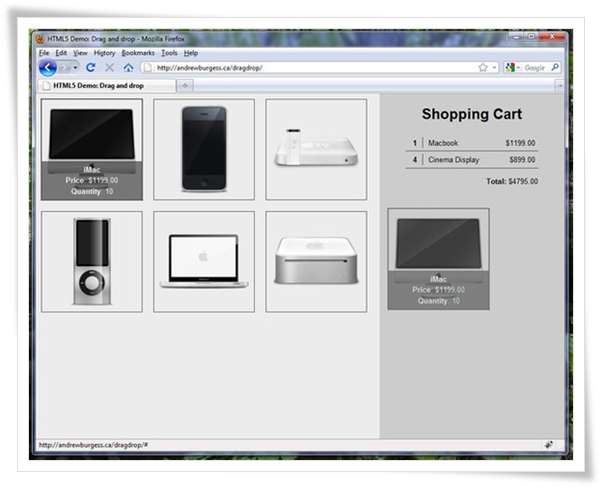Click the status bar icon at bottom right
This screenshot has width=600, height=487.
click(549, 445)
